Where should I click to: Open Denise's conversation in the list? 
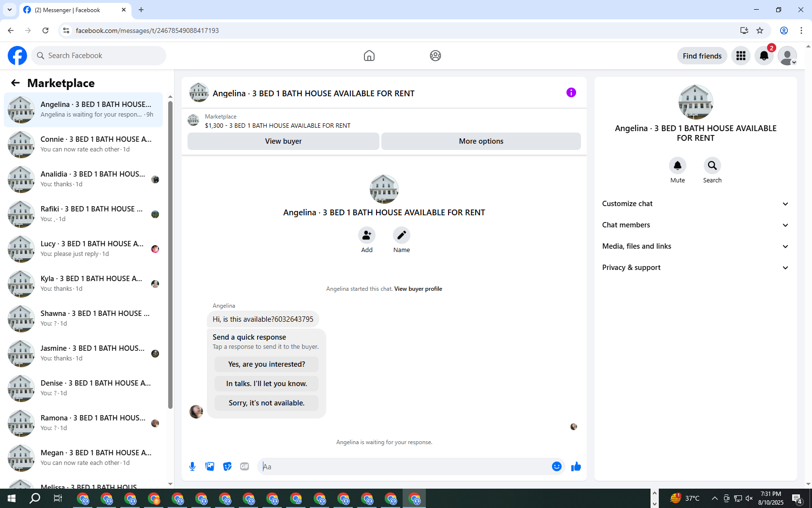click(84, 388)
